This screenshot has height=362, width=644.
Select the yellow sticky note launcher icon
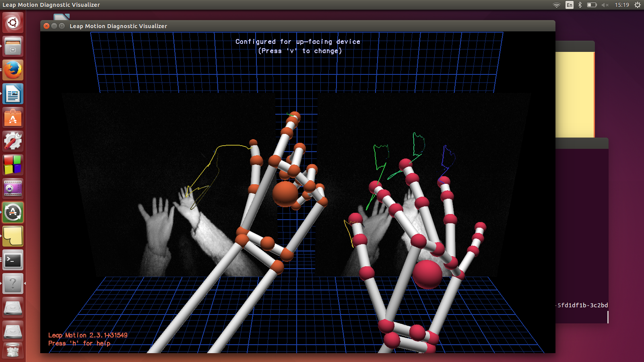(x=13, y=237)
